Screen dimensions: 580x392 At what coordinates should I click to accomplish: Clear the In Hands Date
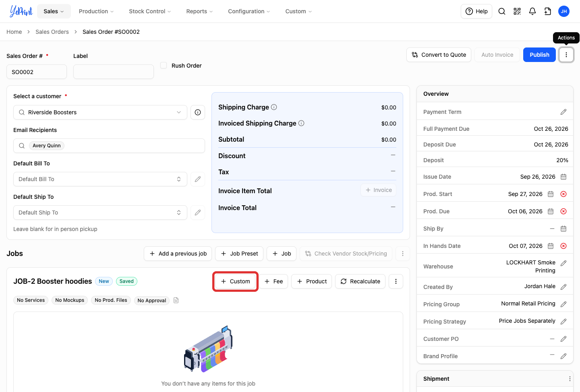[563, 246]
